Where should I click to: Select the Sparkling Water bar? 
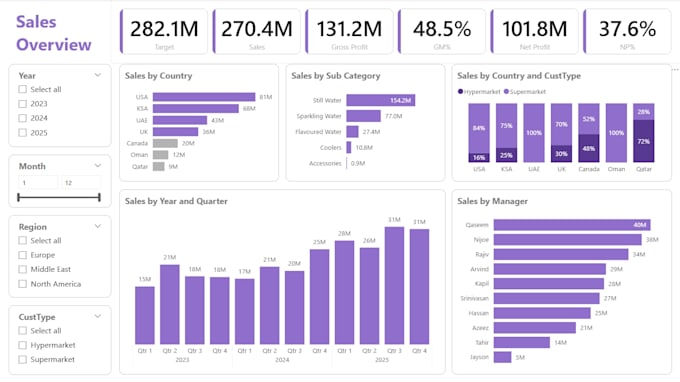point(363,116)
